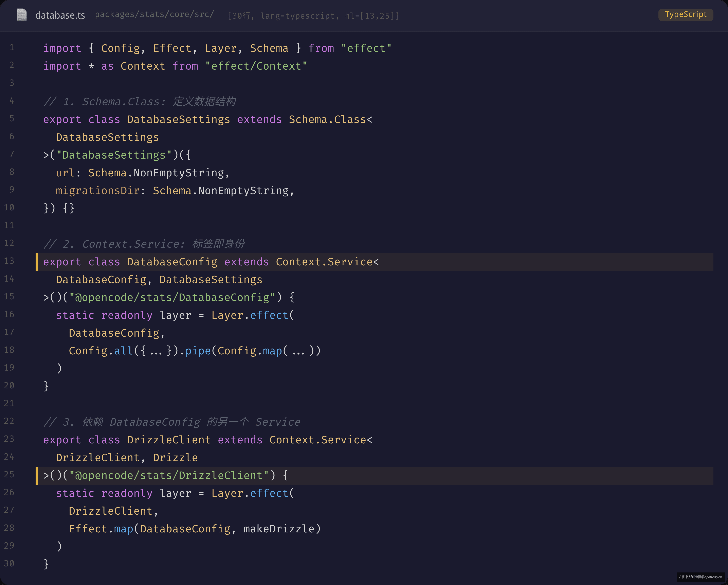Click Schema.Class on line 5
The image size is (728, 585).
pyautogui.click(x=328, y=120)
